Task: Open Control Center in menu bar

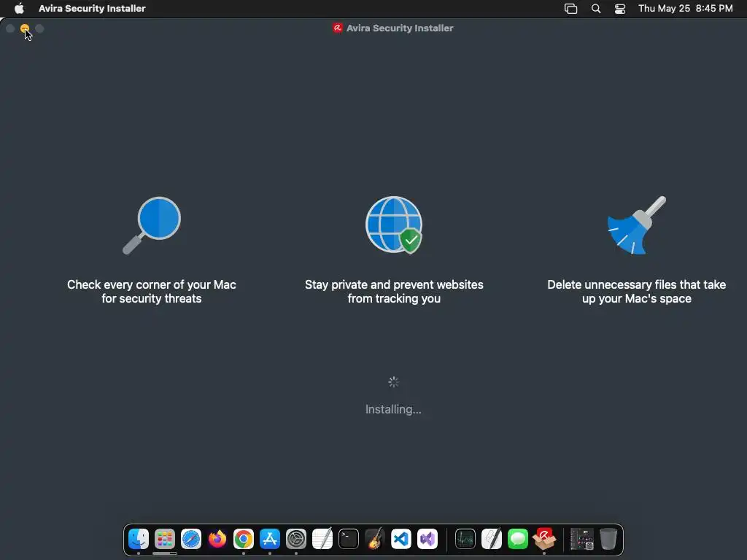Action: point(620,9)
